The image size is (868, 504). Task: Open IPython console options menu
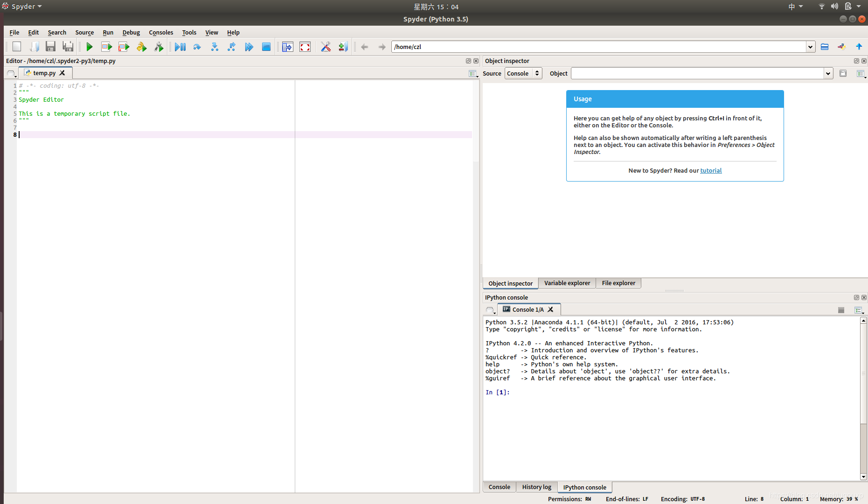pos(859,310)
